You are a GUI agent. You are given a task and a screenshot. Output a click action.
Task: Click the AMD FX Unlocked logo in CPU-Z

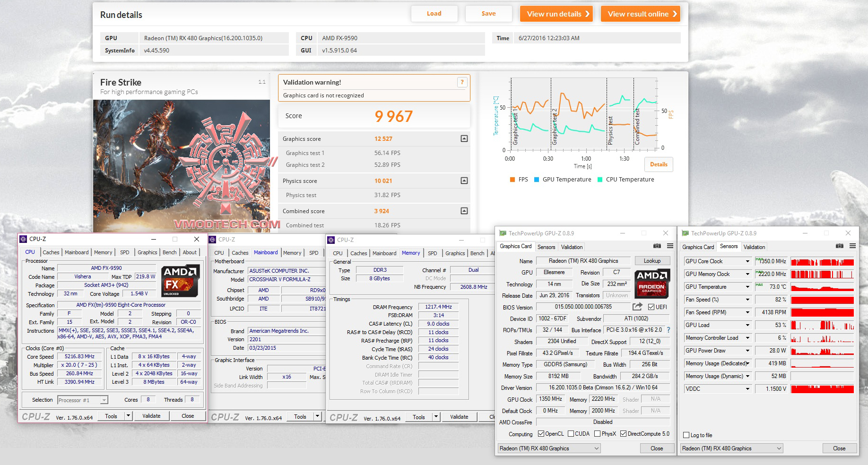[x=181, y=281]
